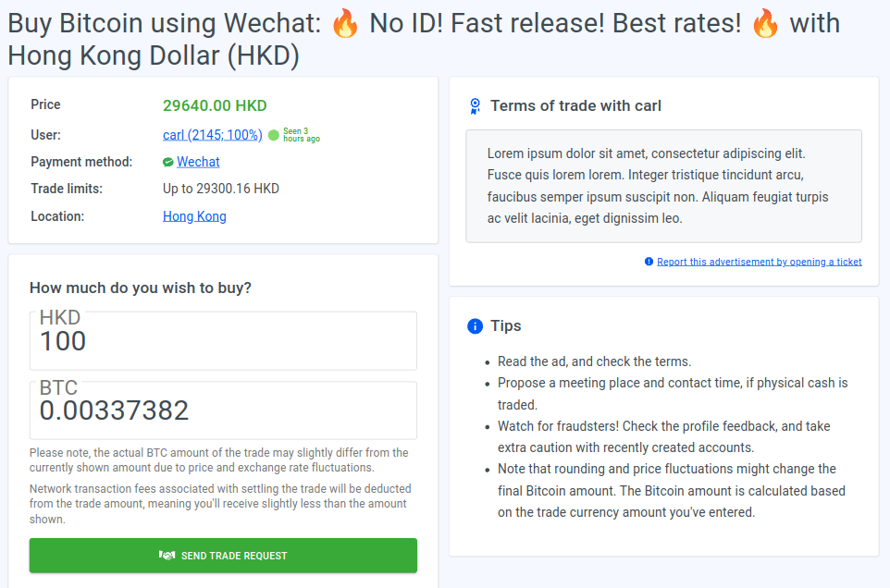This screenshot has width=890, height=588.
Task: Click the trade limits value text
Action: [221, 189]
